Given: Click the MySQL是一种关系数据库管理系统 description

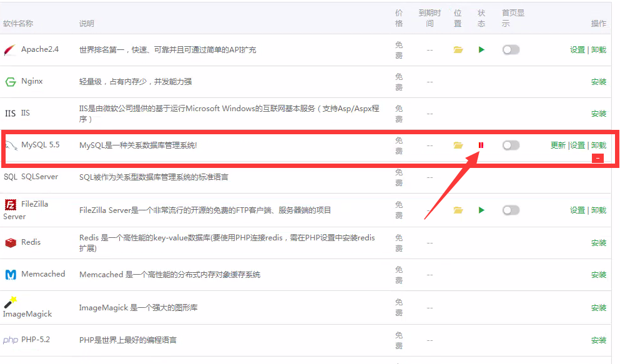Looking at the screenshot, I should click(x=138, y=145).
